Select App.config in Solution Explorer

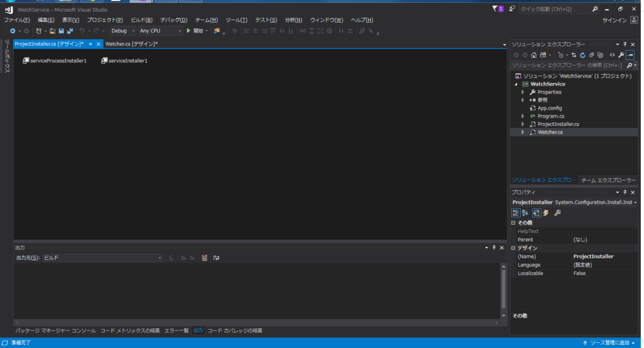click(550, 108)
